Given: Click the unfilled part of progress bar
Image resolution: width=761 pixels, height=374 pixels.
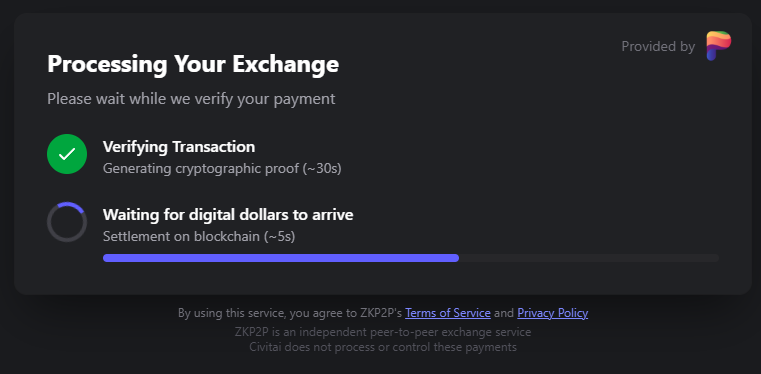Looking at the screenshot, I should pyautogui.click(x=589, y=258).
